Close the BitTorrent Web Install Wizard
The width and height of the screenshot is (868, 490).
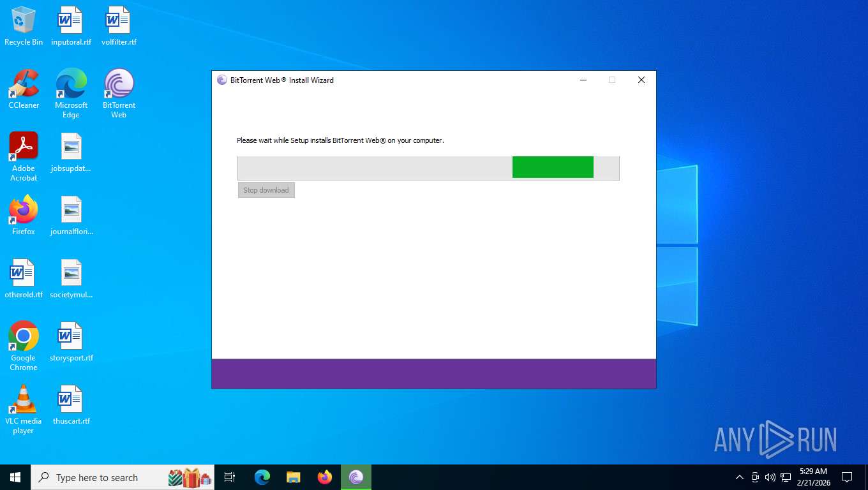click(641, 80)
